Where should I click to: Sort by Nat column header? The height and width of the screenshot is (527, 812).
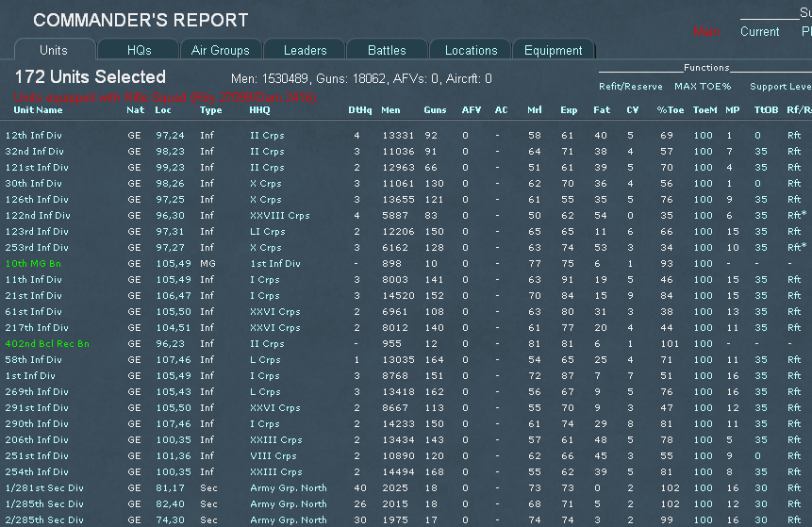point(135,109)
